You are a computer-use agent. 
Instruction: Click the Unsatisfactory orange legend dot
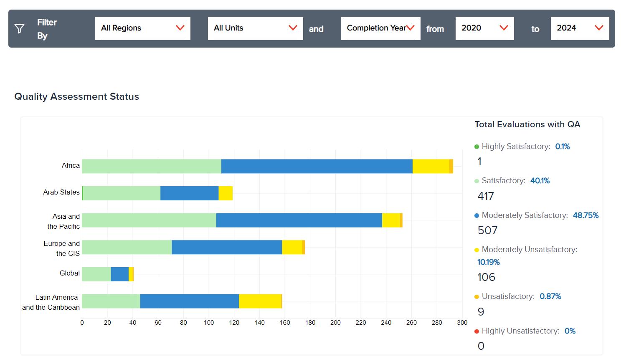pyautogui.click(x=477, y=297)
